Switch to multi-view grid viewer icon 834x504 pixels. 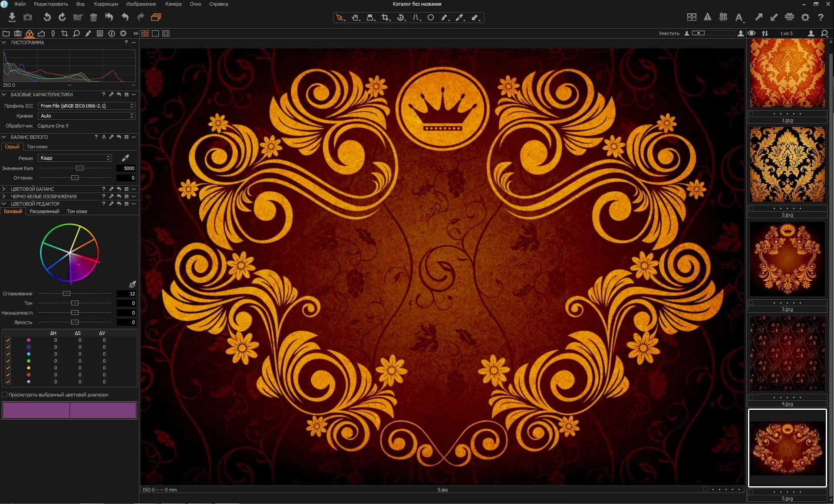tap(145, 33)
